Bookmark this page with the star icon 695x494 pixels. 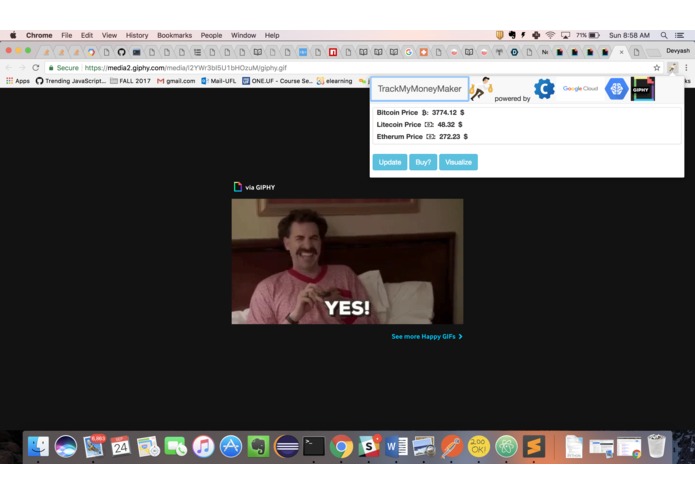point(656,68)
